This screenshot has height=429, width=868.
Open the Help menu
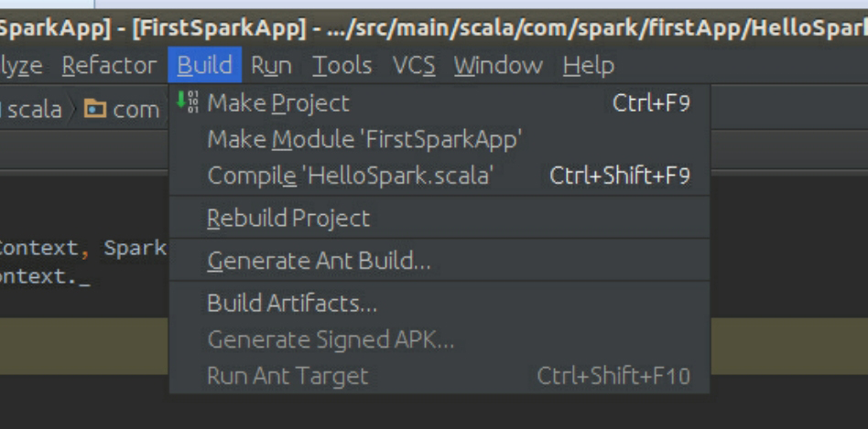point(588,66)
